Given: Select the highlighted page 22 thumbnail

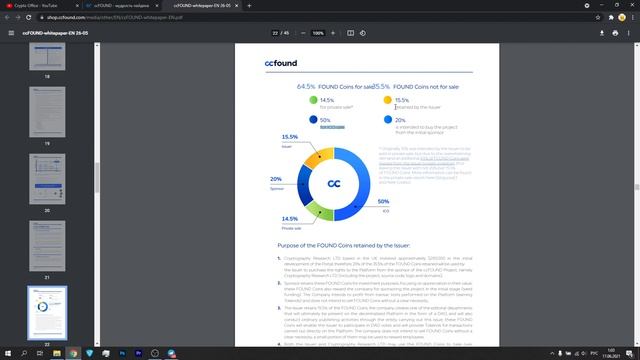Looking at the screenshot, I should point(47,313).
